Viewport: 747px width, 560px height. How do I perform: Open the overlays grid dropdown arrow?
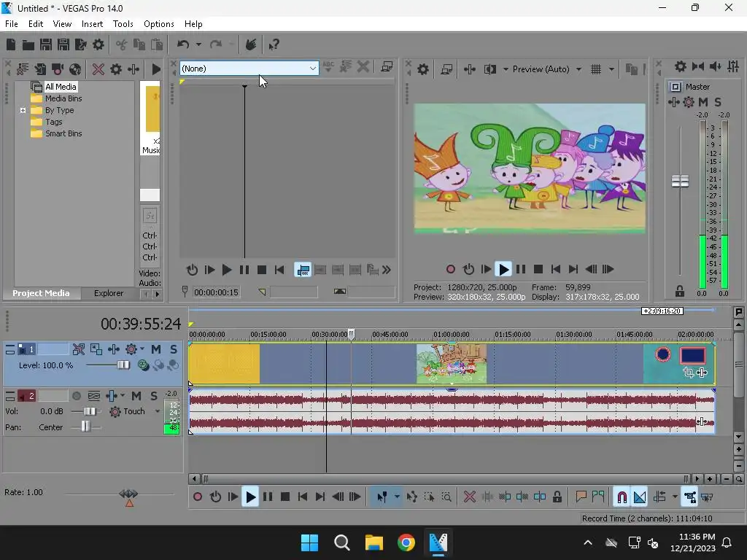(x=611, y=69)
